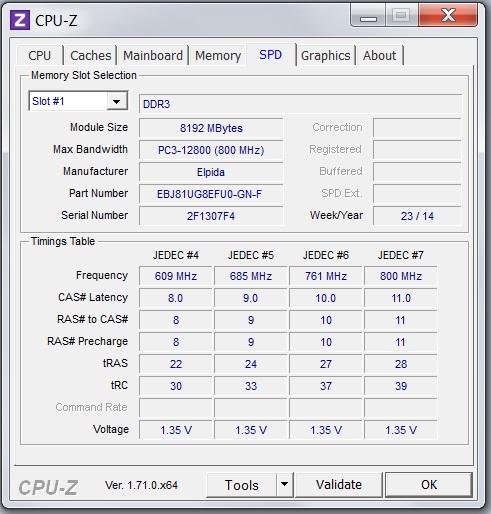Screen dimensions: 491x514
Task: Click Part Number EBJ81UG8EFU0-GN-F
Action: (211, 194)
